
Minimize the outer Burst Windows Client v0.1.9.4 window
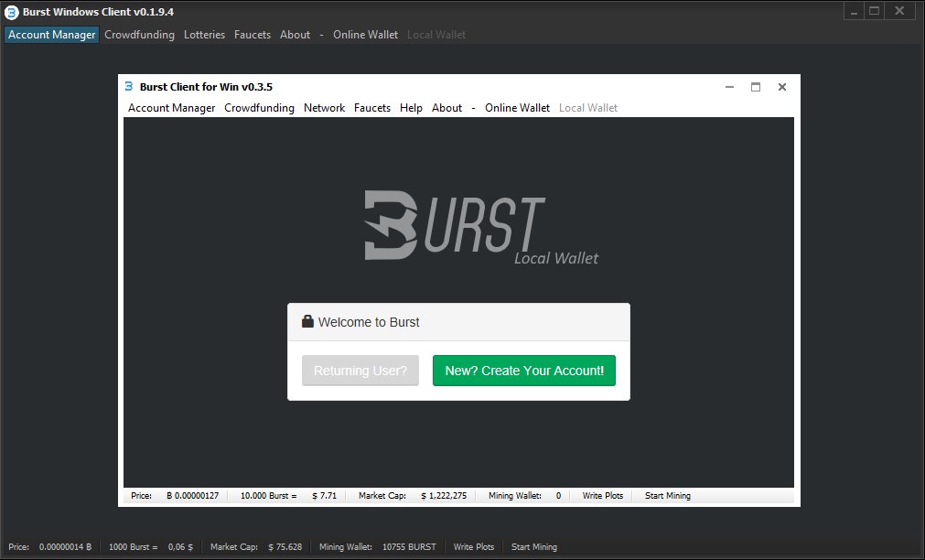click(x=854, y=11)
